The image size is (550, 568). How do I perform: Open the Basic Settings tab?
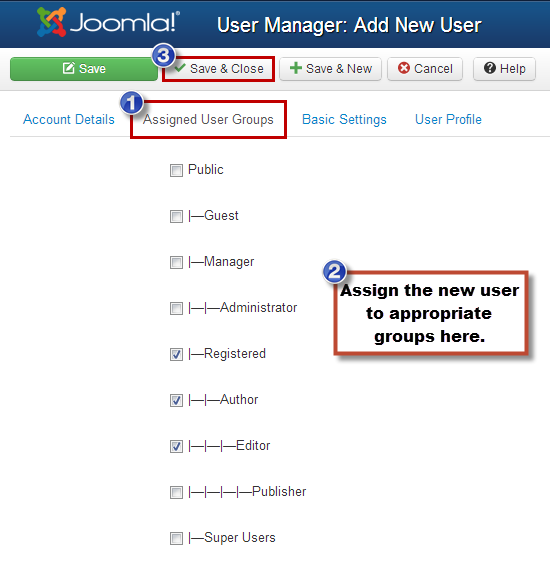[x=344, y=120]
